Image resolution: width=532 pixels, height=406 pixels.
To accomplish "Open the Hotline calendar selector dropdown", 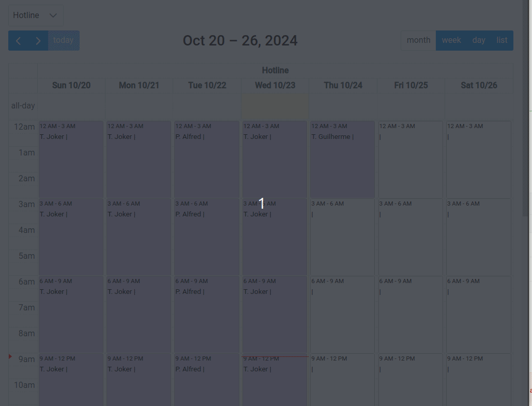I will (35, 15).
